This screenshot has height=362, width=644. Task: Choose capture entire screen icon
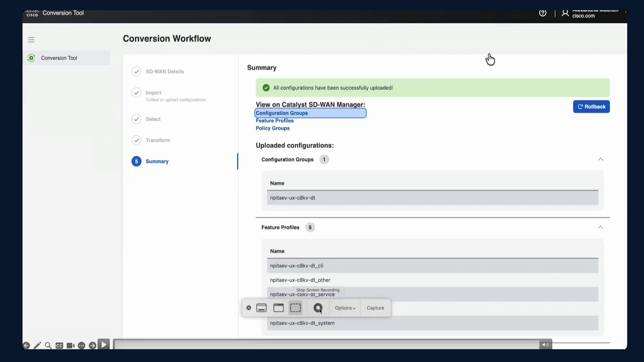262,308
